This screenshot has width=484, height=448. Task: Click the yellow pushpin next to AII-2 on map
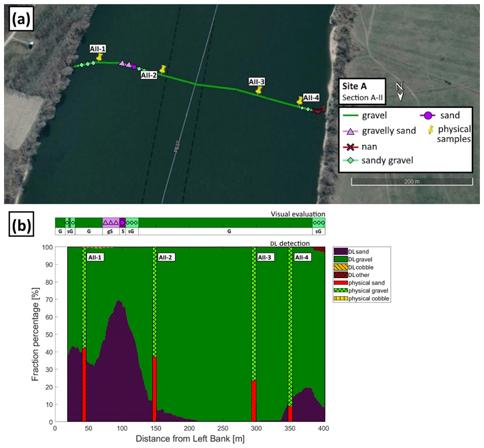point(162,69)
